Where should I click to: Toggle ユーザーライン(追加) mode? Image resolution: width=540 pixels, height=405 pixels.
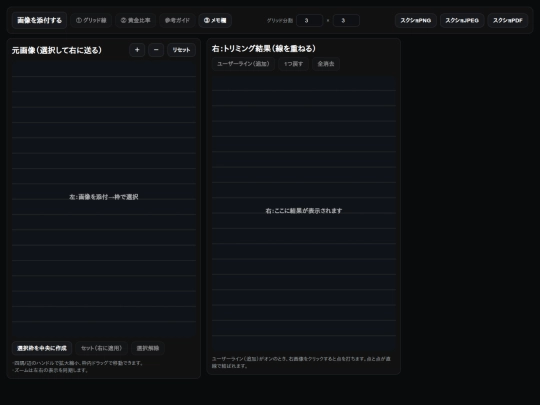(x=243, y=64)
